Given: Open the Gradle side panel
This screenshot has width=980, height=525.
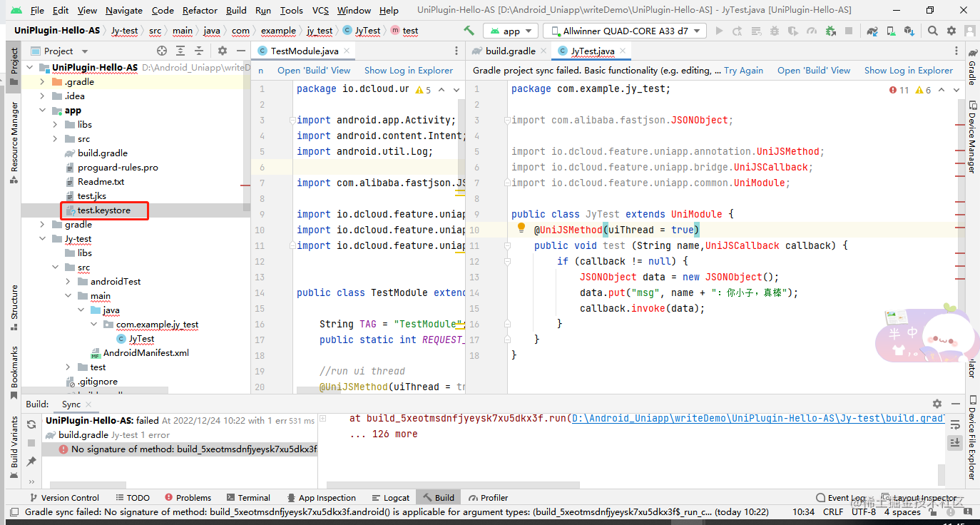Looking at the screenshot, I should click(x=972, y=68).
